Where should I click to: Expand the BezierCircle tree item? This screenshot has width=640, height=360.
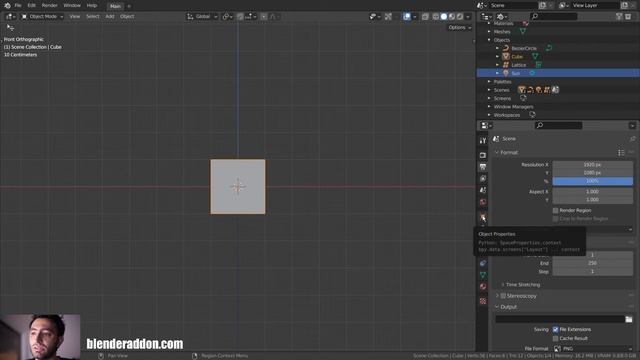[x=497, y=48]
